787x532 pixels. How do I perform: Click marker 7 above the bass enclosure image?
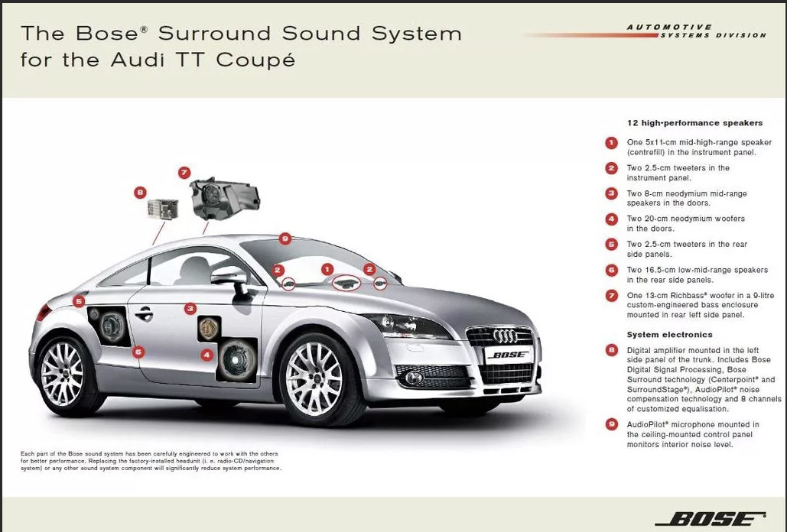184,173
